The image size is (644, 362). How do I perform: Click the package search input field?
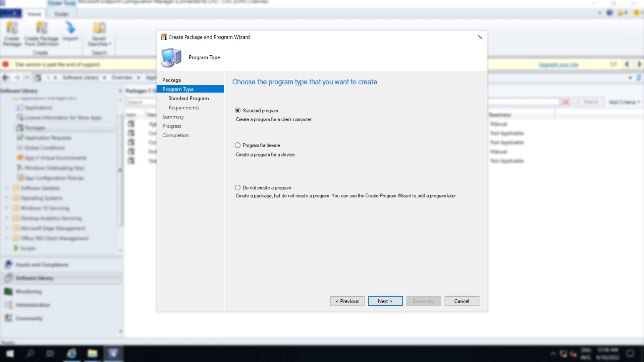[141, 102]
